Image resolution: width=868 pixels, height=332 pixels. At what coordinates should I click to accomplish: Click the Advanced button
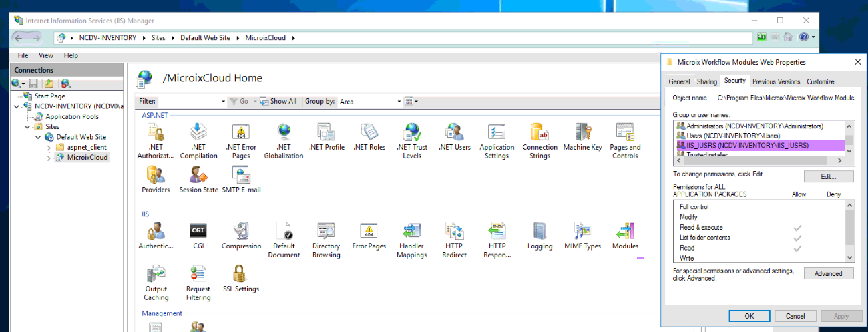click(828, 273)
